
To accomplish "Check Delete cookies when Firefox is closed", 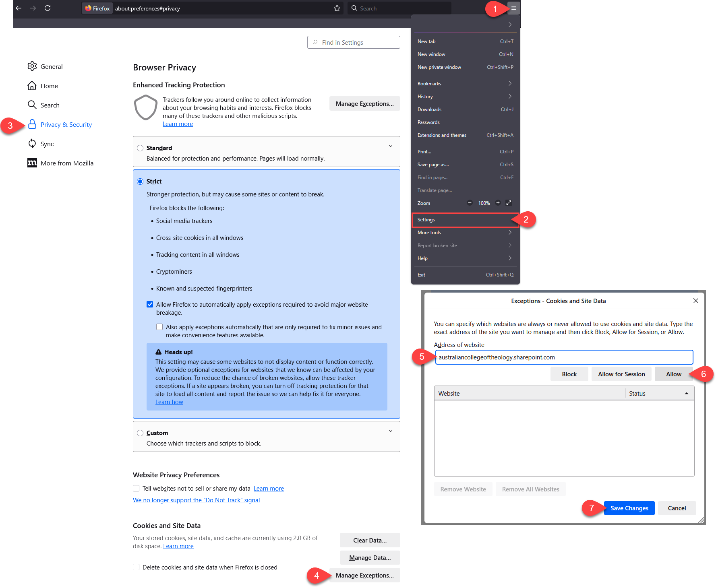I will click(x=136, y=567).
